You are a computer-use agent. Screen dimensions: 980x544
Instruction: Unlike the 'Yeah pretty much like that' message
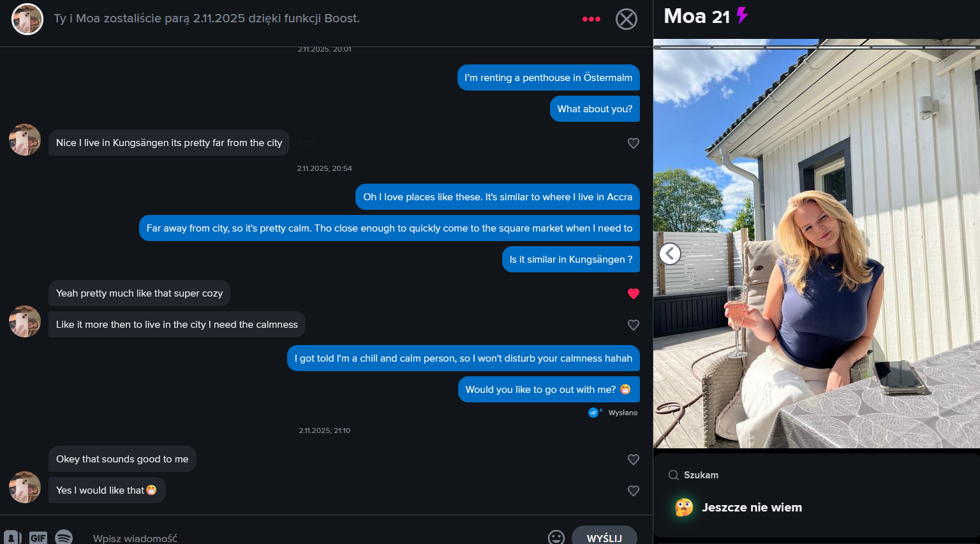(x=634, y=293)
